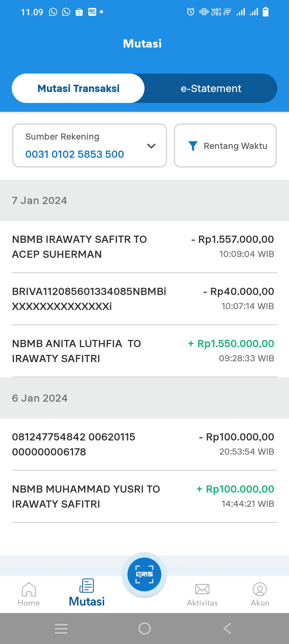Open ANITA LUTHFIA incoming transfer entry
The width and height of the screenshot is (289, 644).
(144, 351)
